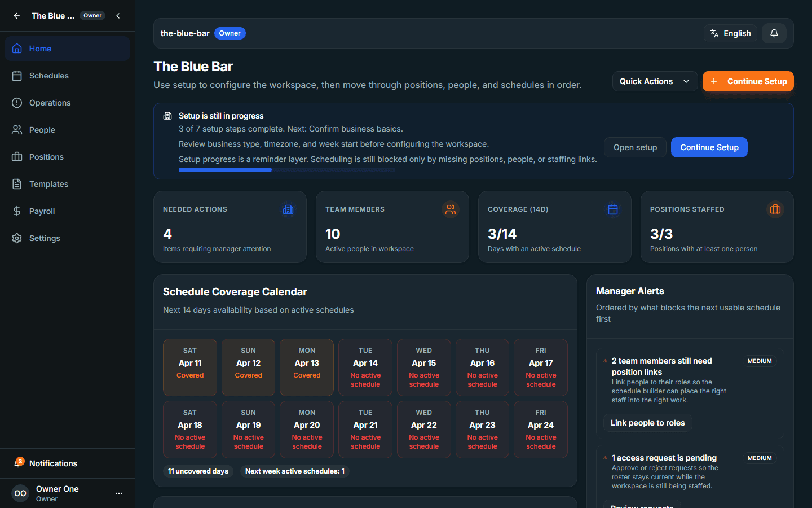
Task: Select the Sat Apr 18 calendar day
Action: click(x=190, y=430)
